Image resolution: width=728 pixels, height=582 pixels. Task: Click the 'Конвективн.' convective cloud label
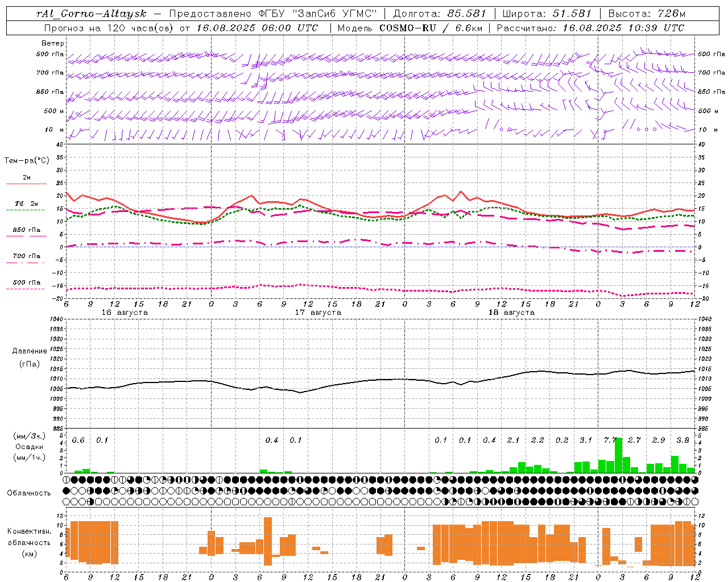coord(29,531)
